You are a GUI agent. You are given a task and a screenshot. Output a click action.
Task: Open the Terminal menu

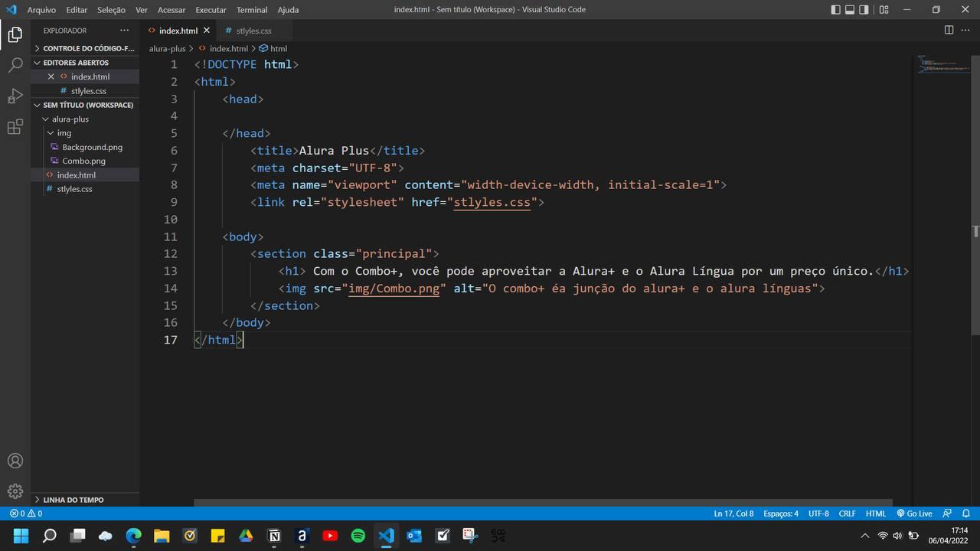(x=252, y=10)
